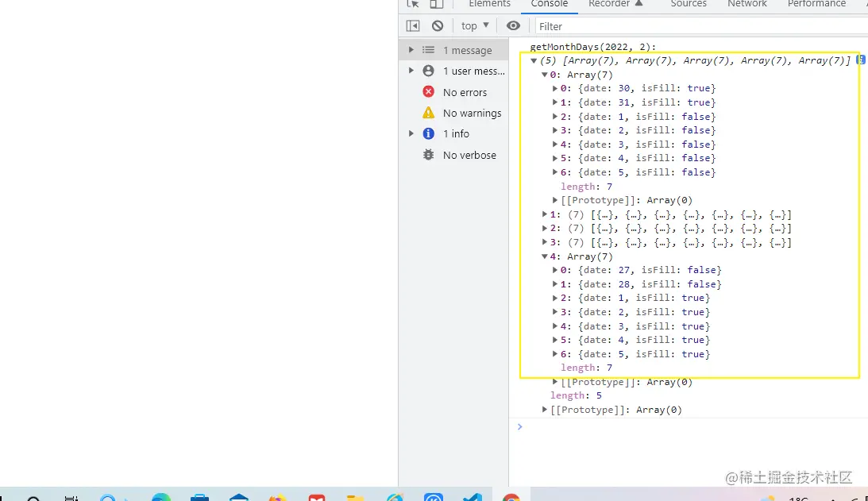Click the blue info circle icon
This screenshot has width=868, height=501.
[x=429, y=133]
